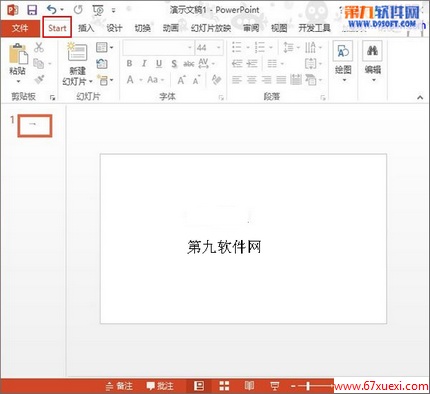
Task: Switch to the 幻灯片放映 tab
Action: click(x=211, y=28)
